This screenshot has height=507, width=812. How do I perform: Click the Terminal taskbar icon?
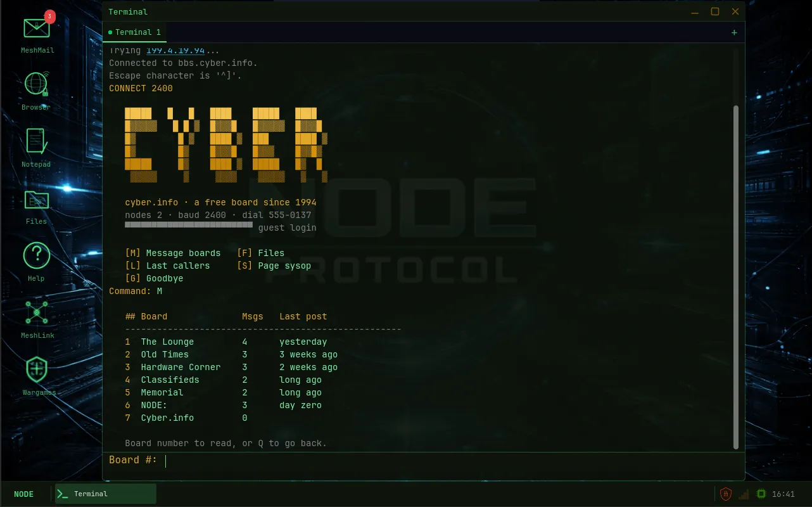pos(105,494)
